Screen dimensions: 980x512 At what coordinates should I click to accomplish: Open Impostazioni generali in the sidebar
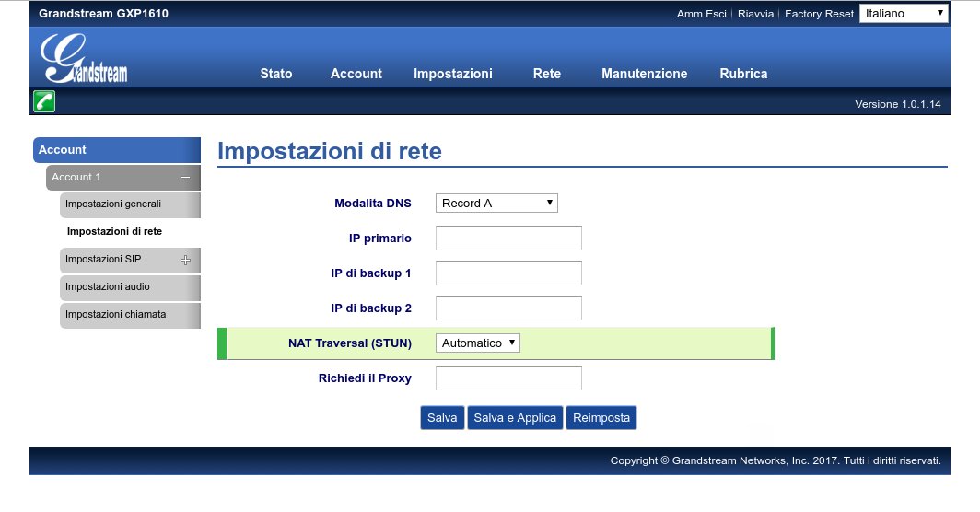click(x=130, y=204)
